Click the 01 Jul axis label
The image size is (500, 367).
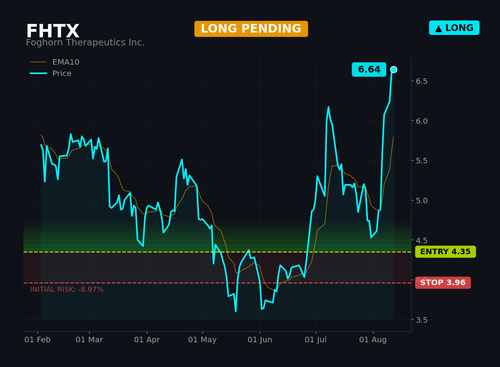(315, 340)
